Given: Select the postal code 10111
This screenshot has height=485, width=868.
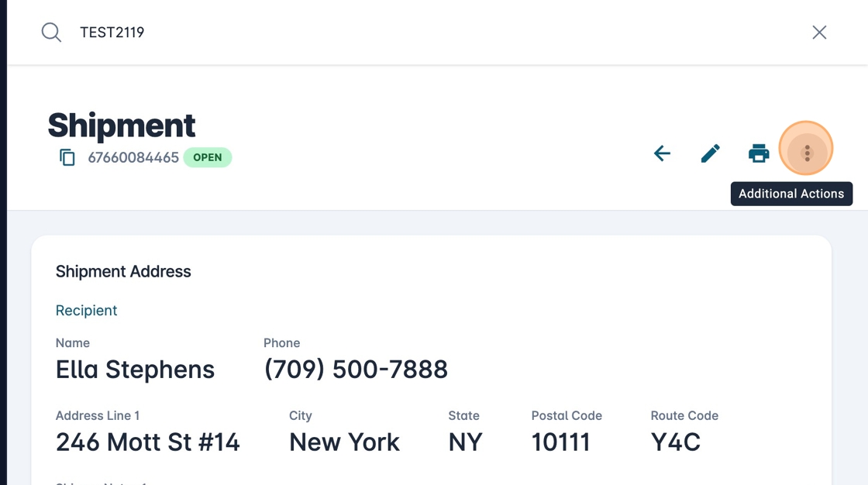Looking at the screenshot, I should point(560,442).
